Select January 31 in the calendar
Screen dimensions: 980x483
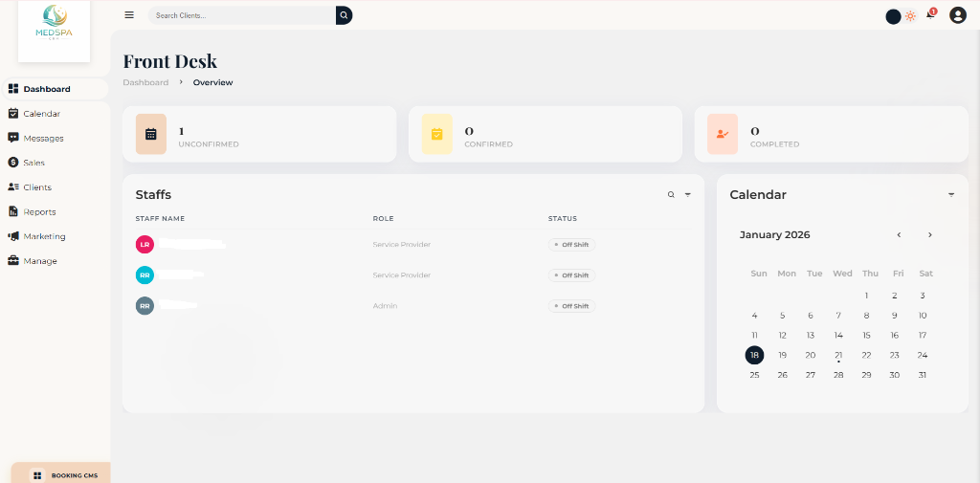[923, 375]
